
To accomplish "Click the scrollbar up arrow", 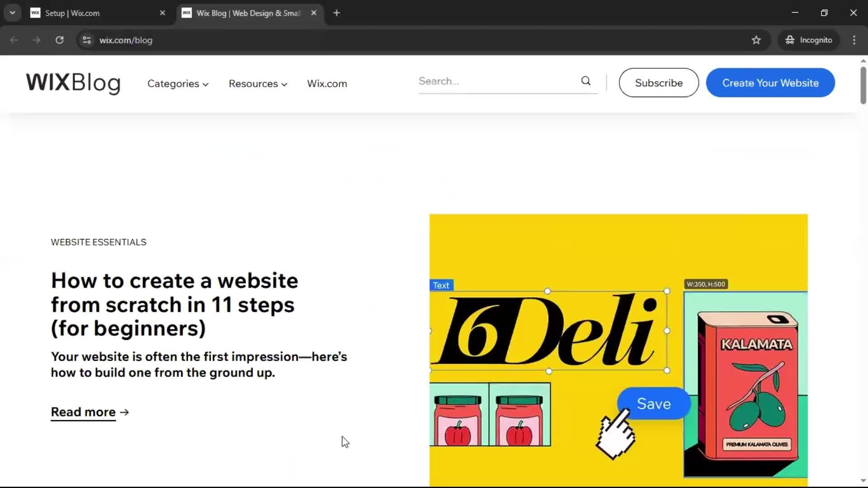I will click(863, 61).
